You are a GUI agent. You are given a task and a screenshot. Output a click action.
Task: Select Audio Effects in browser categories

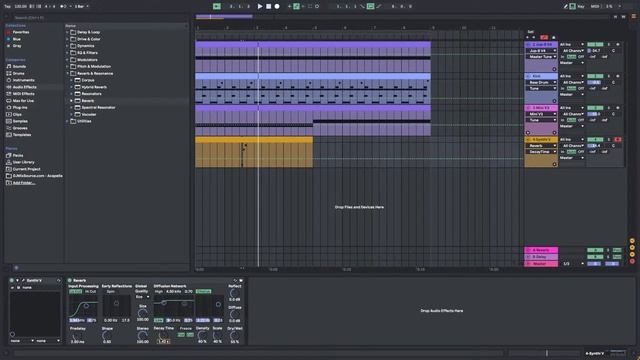click(24, 87)
